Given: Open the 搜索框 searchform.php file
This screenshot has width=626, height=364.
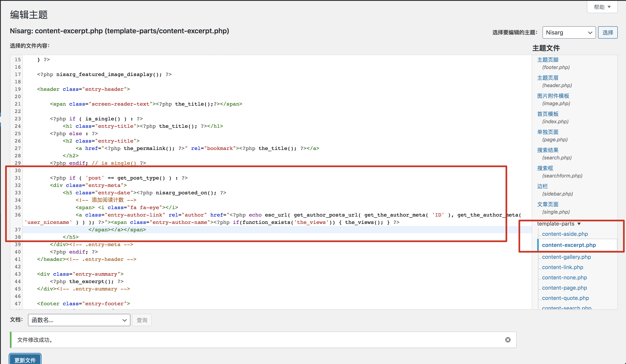Looking at the screenshot, I should coord(545,168).
